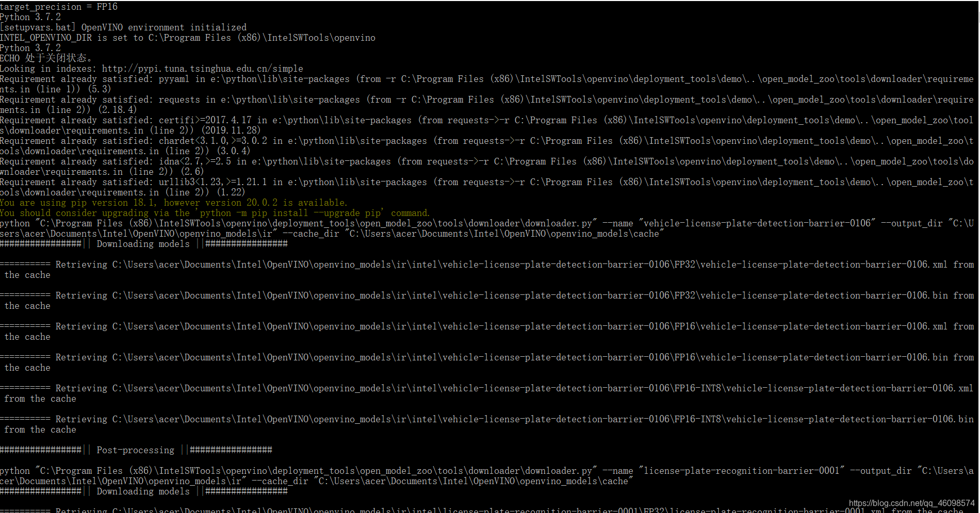Click the Retrieving FP32 vehicle-license-plate-detection-barrier-0106.bin line

pos(487,301)
